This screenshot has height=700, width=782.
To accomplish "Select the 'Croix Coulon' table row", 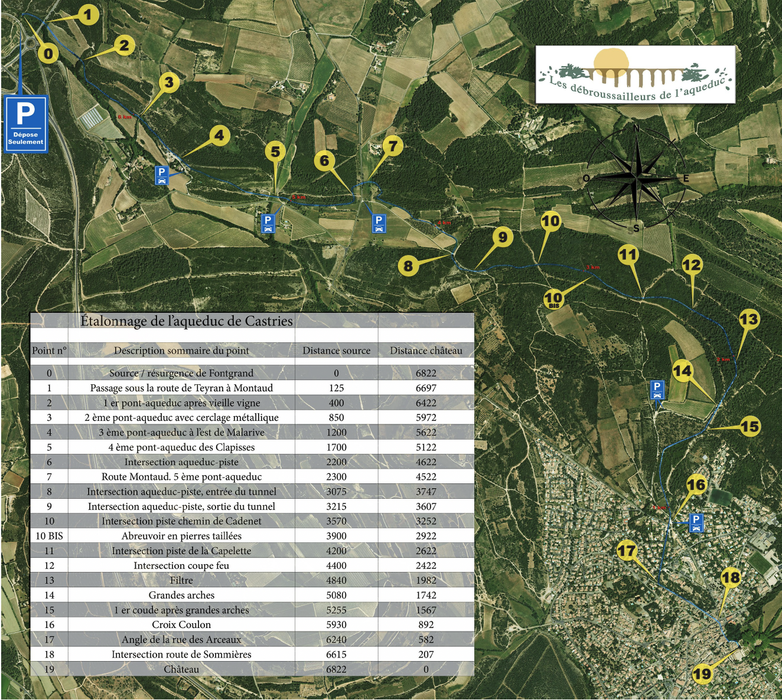I will point(181,624).
